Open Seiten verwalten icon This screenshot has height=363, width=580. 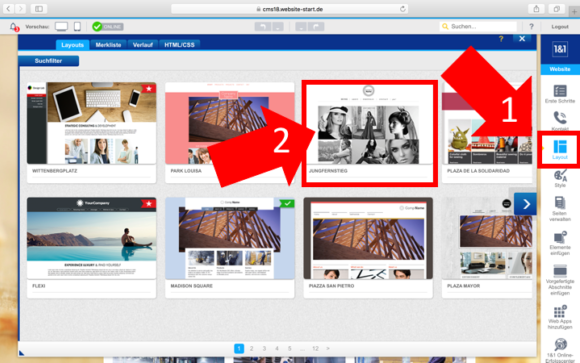pos(560,203)
